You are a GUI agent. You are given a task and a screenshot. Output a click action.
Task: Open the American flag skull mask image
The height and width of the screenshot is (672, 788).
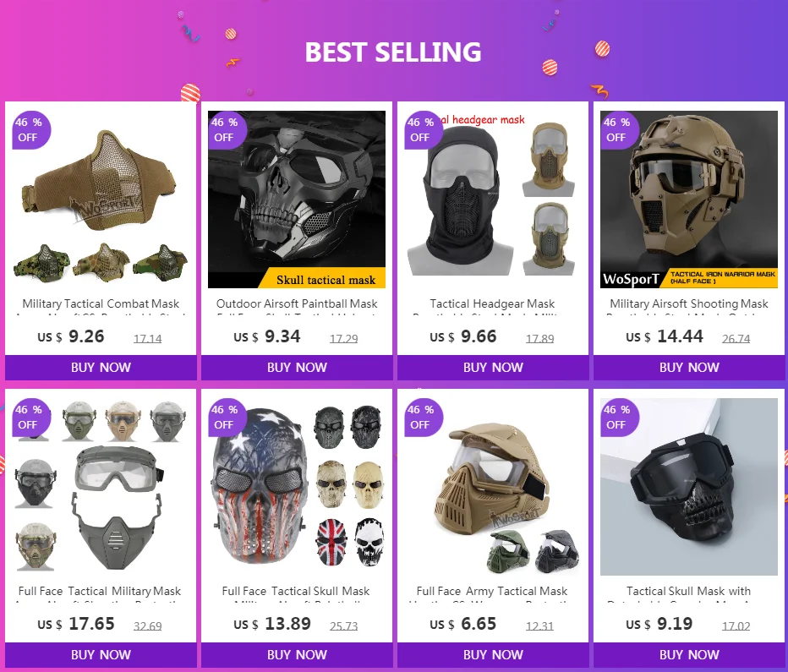(x=297, y=487)
